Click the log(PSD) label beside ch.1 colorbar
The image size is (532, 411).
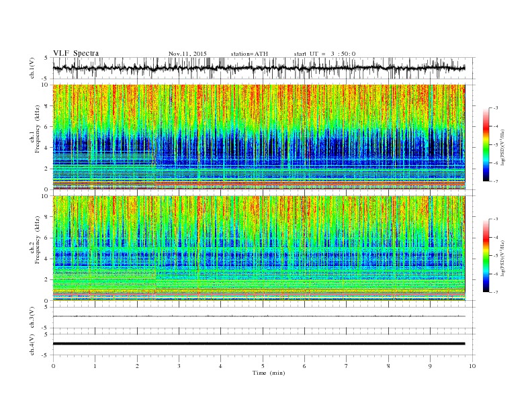point(503,147)
